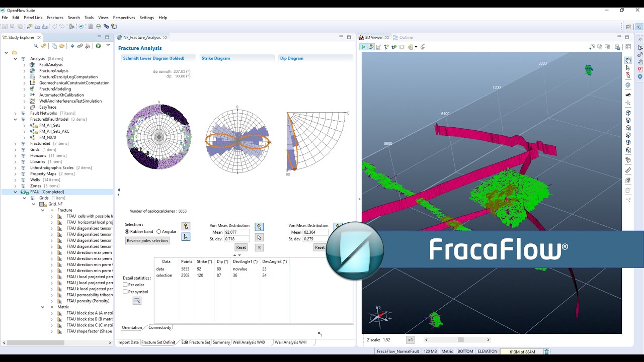
Task: Click the calculator icon in main toolbar
Action: click(x=91, y=27)
